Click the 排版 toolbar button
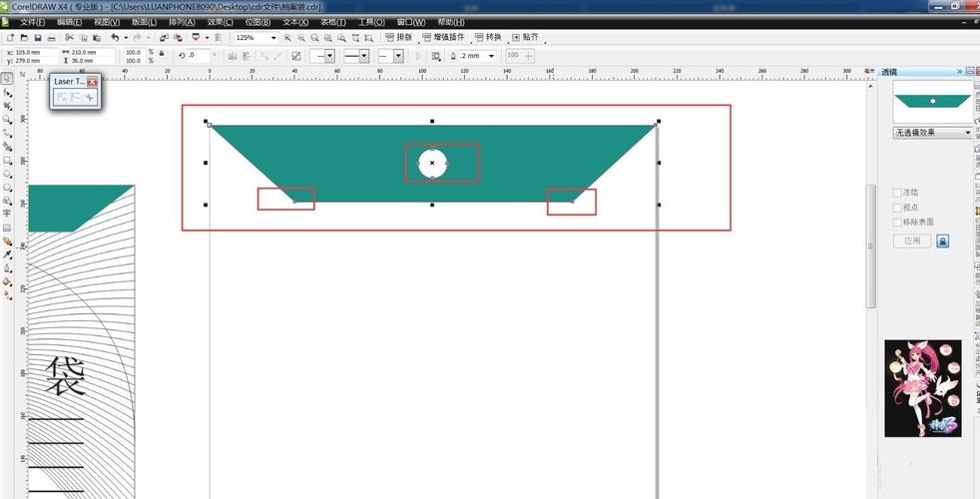The height and width of the screenshot is (499, 980). pyautogui.click(x=399, y=38)
